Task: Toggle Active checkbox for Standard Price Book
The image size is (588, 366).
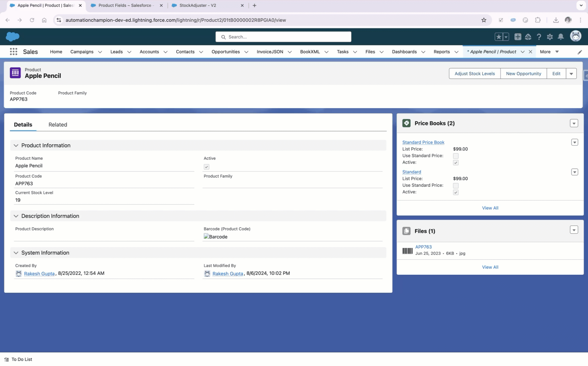Action: tap(456, 163)
